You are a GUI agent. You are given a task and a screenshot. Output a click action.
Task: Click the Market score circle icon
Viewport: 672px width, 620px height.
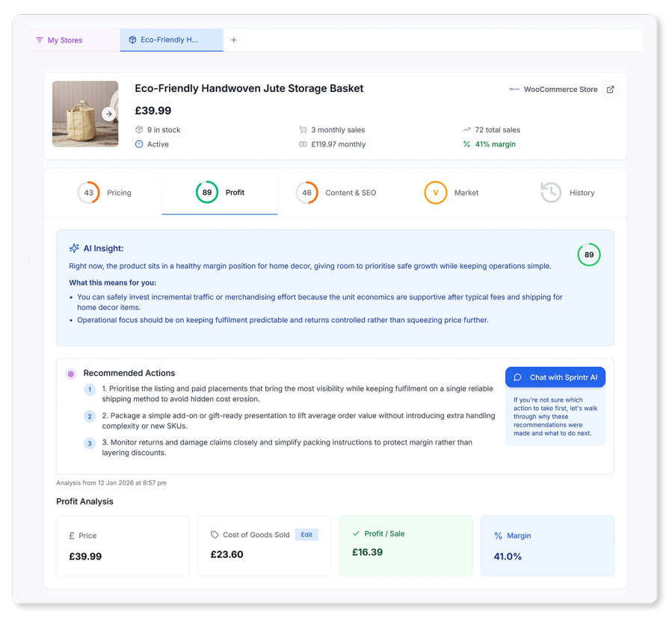click(x=436, y=193)
